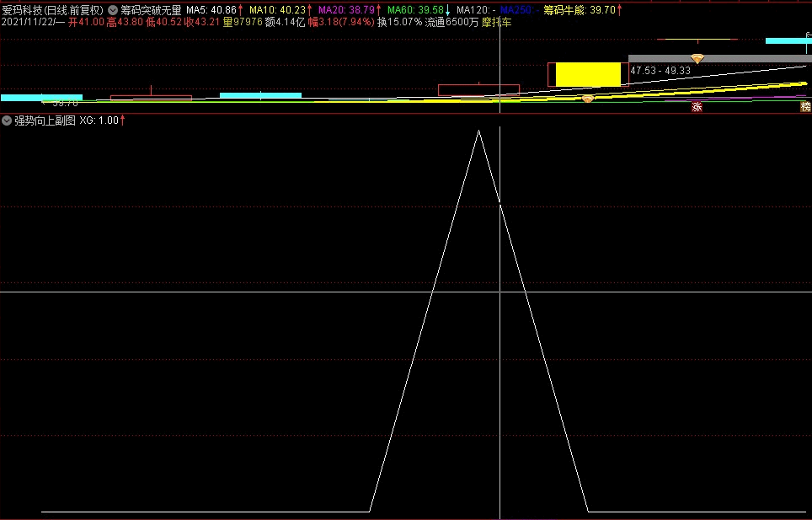Click the 强势向上副图 sub-chart title
Viewport: 812px width, 520px height.
click(x=45, y=121)
